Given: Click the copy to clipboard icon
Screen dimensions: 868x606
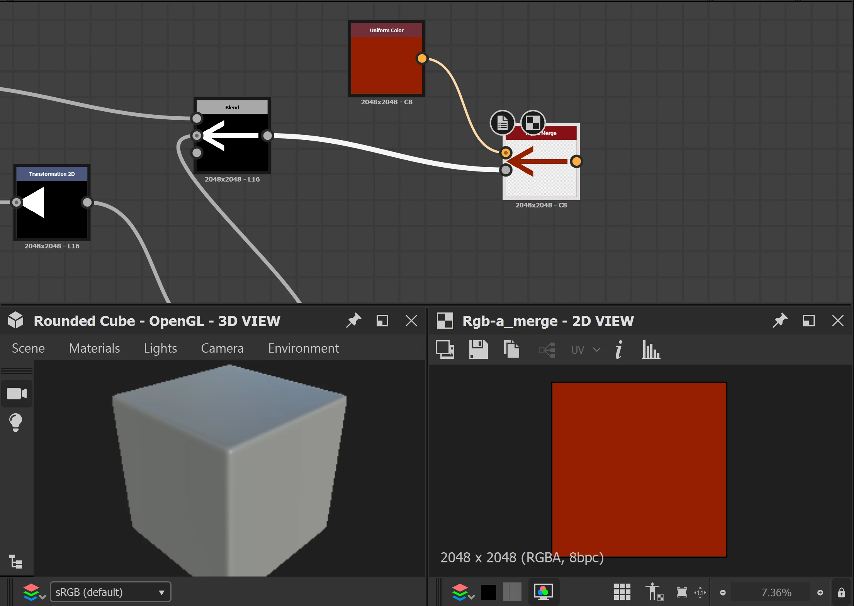Looking at the screenshot, I should point(511,350).
